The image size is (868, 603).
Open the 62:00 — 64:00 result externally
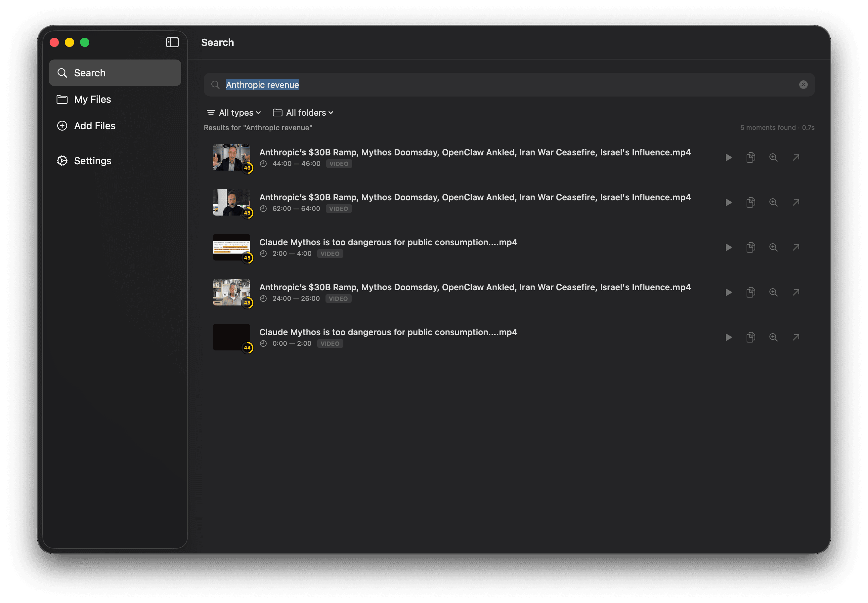796,203
